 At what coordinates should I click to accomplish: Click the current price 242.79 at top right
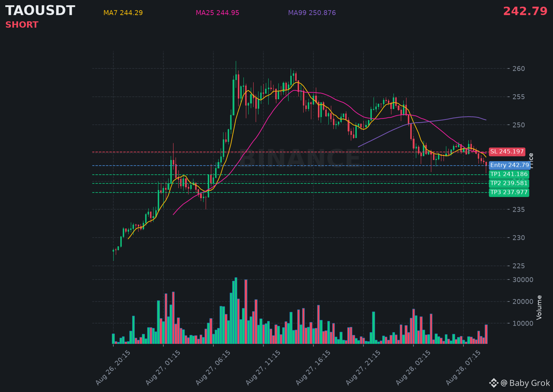click(x=525, y=11)
